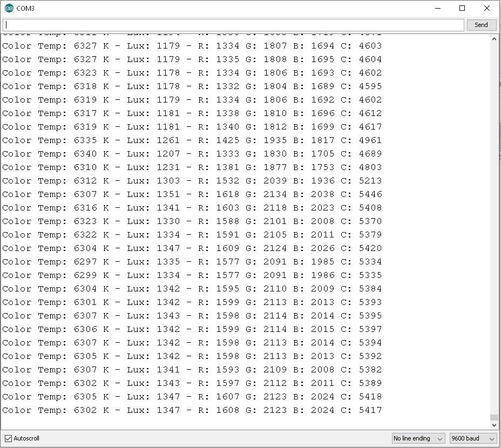Click the color temp value 6297
This screenshot has width=501, height=448.
(85, 262)
